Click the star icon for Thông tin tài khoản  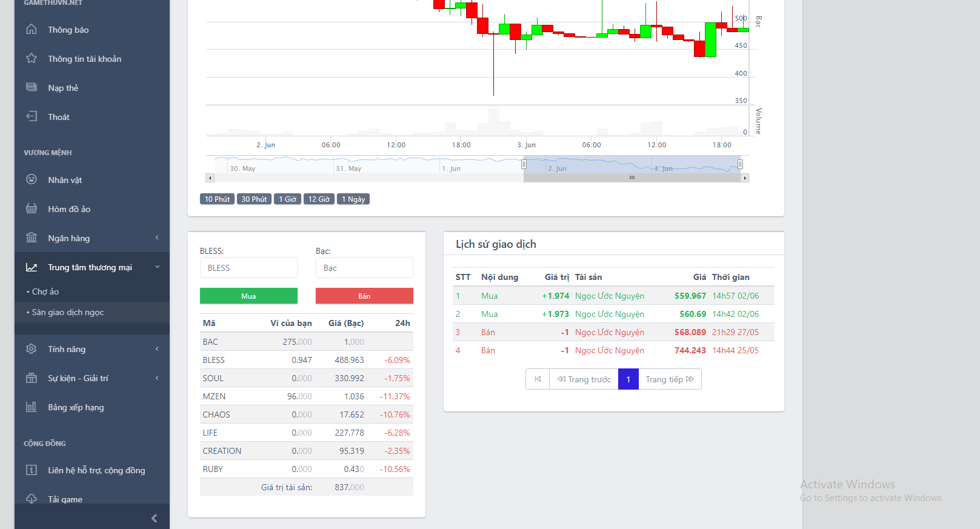click(32, 58)
